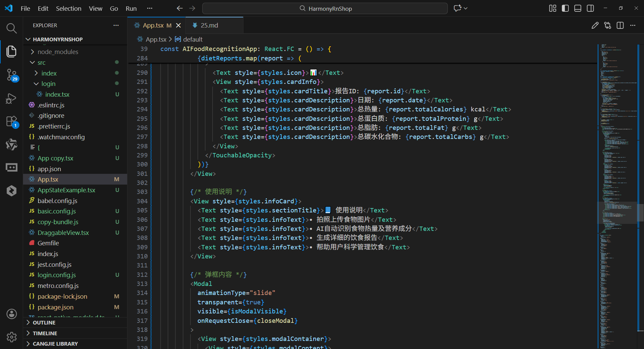Open the Edit menu
Screen dimensions: 644x349
[43, 8]
